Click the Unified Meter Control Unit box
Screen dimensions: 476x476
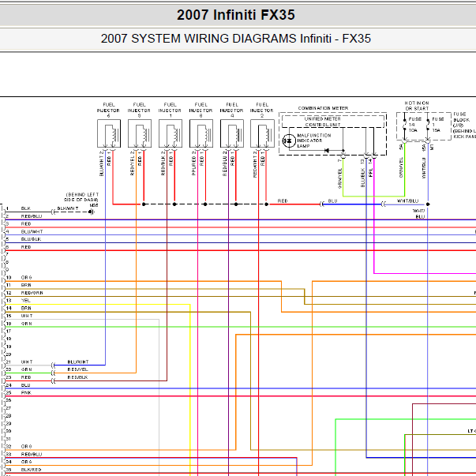pos(333,122)
